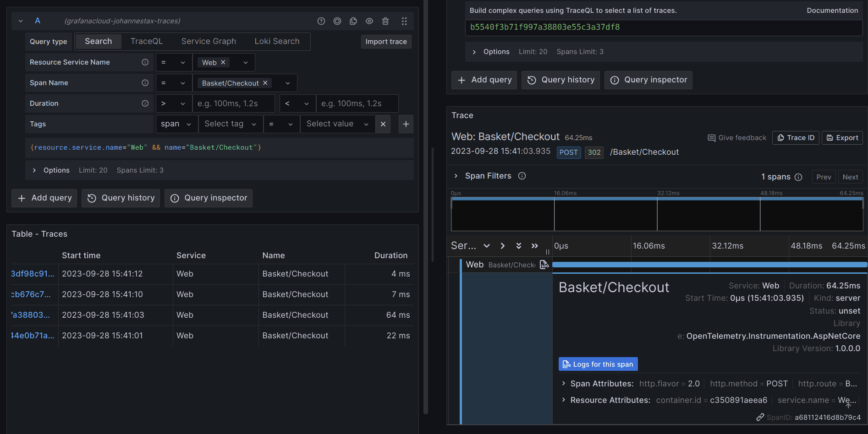This screenshot has width=868, height=434.
Task: Switch to the Service Graph tab
Action: pyautogui.click(x=209, y=41)
